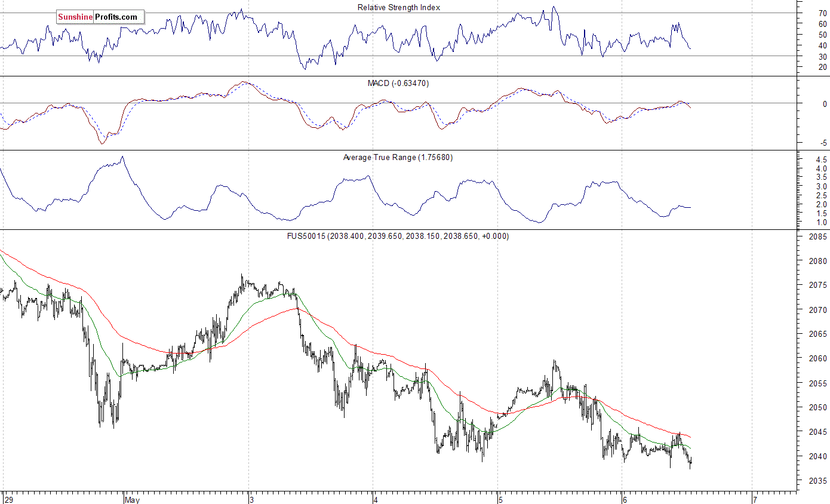The width and height of the screenshot is (830, 504).
Task: Click the MACD -5 axis value
Action: (824, 143)
